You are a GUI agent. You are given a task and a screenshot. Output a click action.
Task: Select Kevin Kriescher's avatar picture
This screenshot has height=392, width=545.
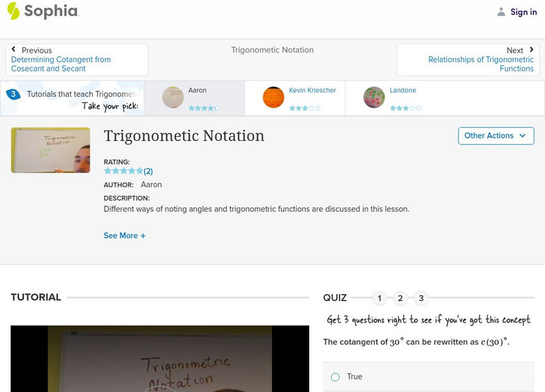coord(272,97)
